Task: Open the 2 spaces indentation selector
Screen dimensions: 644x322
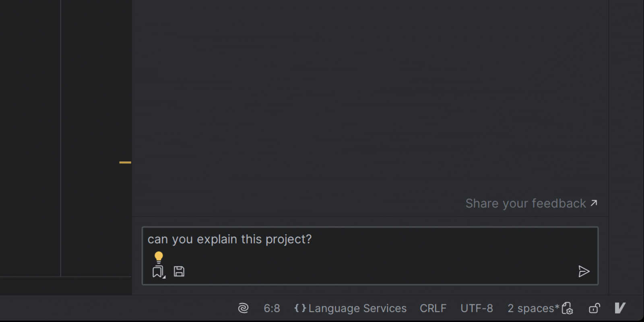Action: [531, 308]
